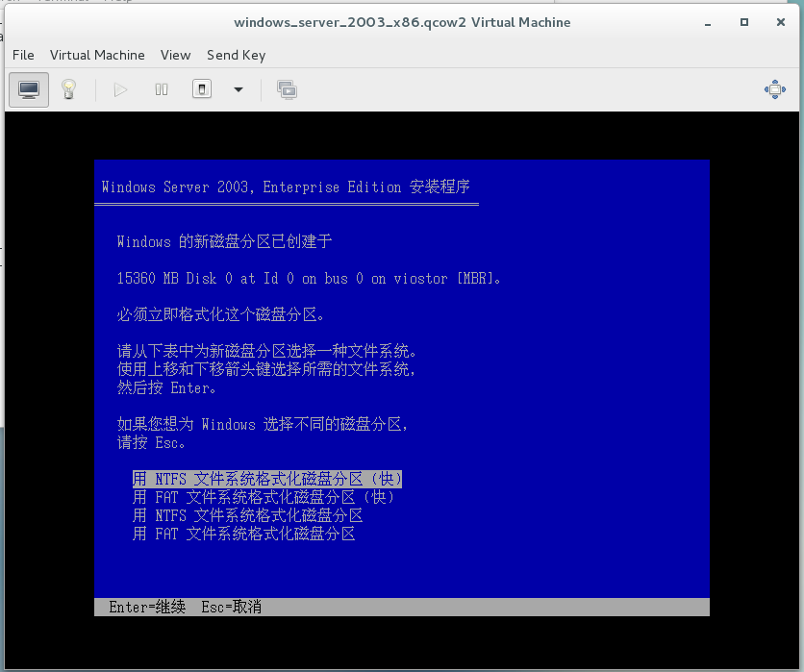Screen dimensions: 804x672
Task: Click the Run virtual machine play button
Action: (120, 89)
